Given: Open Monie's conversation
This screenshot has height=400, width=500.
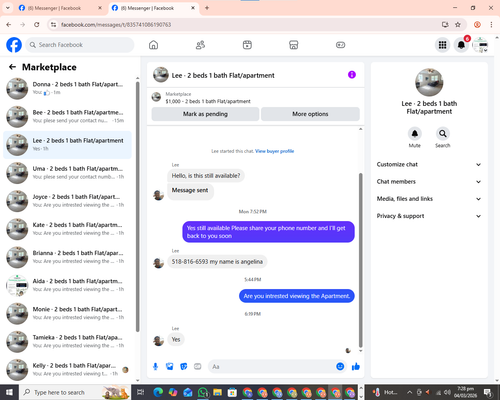Looking at the screenshot, I should pos(67,313).
